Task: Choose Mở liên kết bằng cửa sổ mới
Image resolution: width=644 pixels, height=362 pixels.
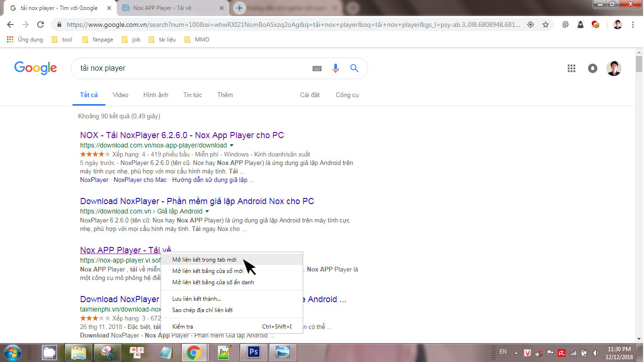Action: coord(232,271)
